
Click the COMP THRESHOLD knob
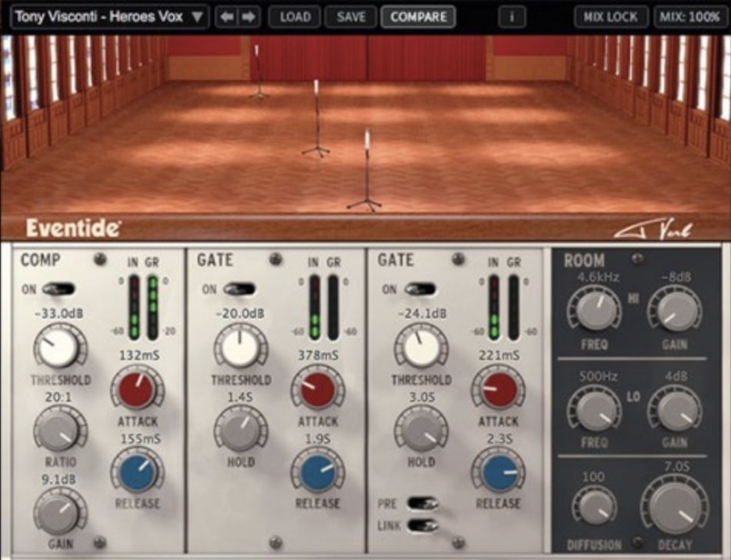coord(59,348)
